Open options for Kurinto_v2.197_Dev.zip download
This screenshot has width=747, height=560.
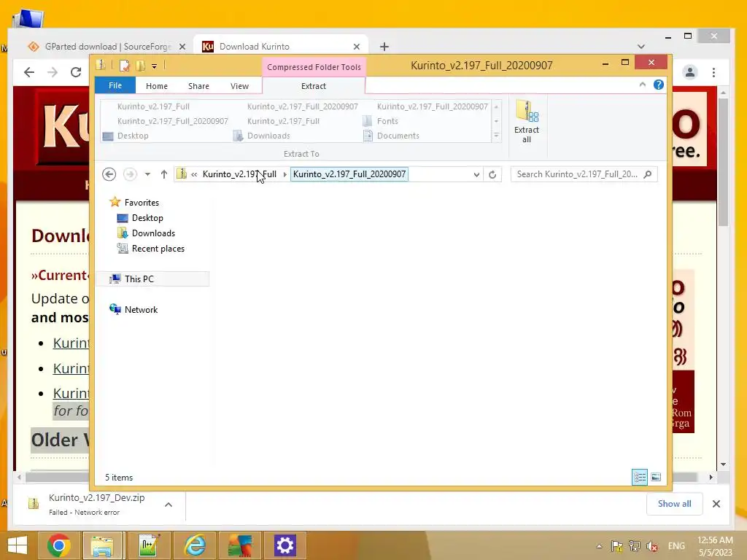point(169,505)
